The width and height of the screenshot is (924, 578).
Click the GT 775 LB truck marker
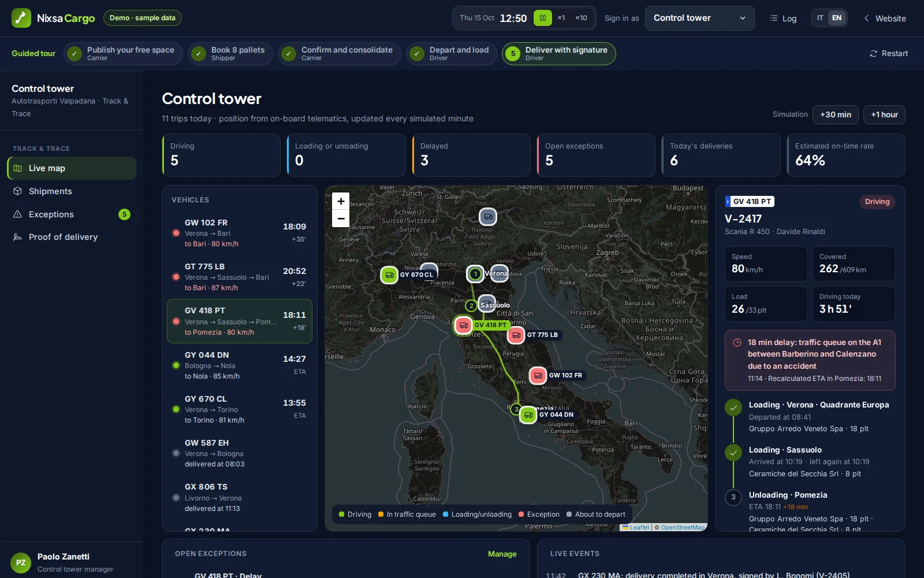tap(516, 335)
